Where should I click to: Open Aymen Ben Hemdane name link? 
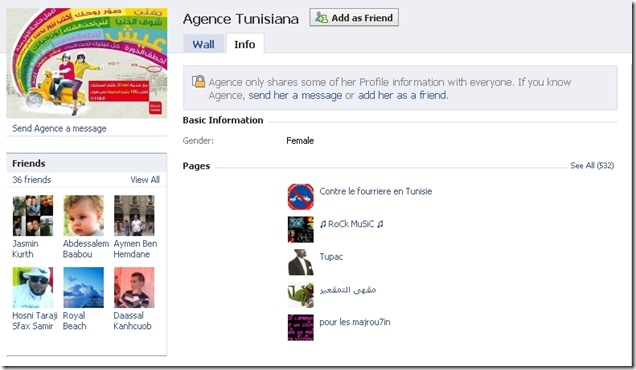(135, 249)
